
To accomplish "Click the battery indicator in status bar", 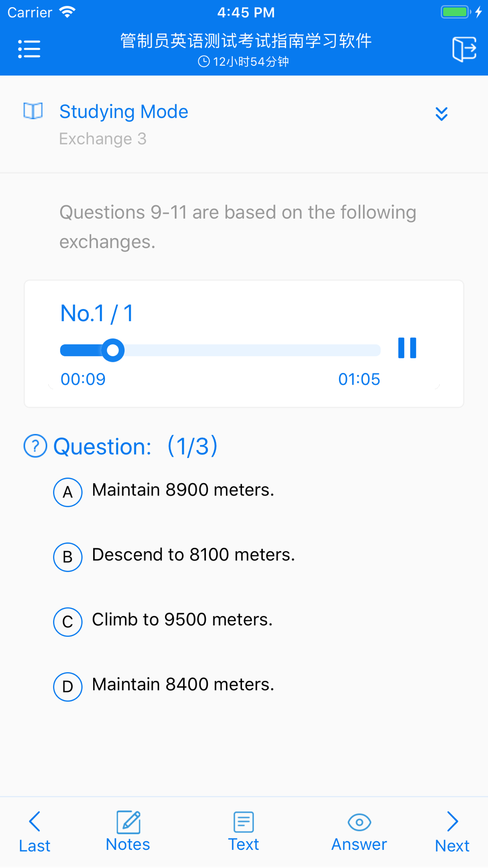I will pyautogui.click(x=455, y=12).
